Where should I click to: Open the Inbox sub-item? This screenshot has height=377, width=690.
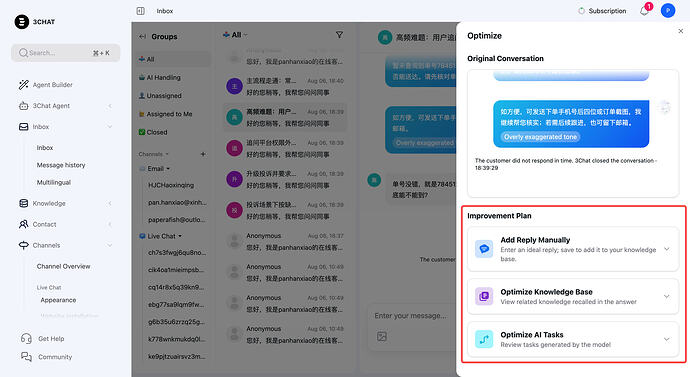point(45,148)
